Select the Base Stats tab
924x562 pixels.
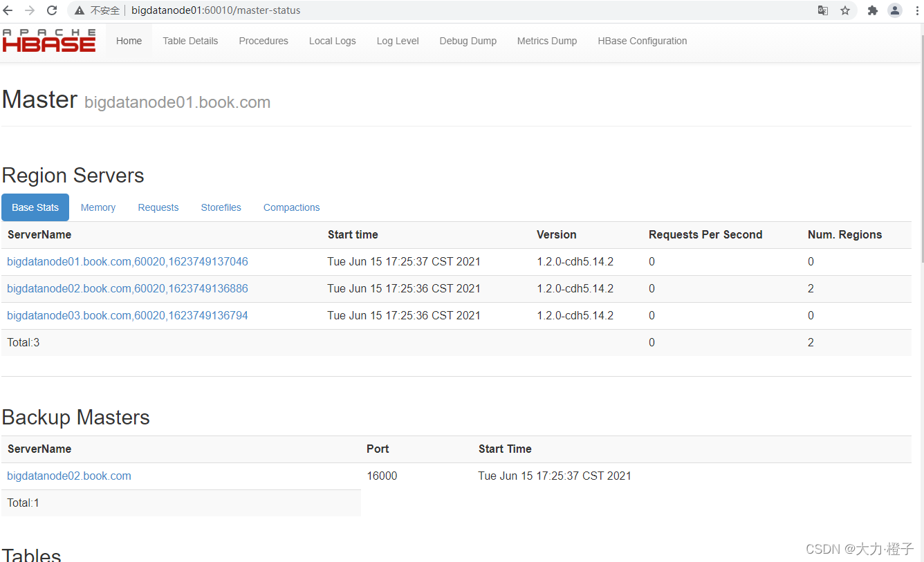click(35, 207)
